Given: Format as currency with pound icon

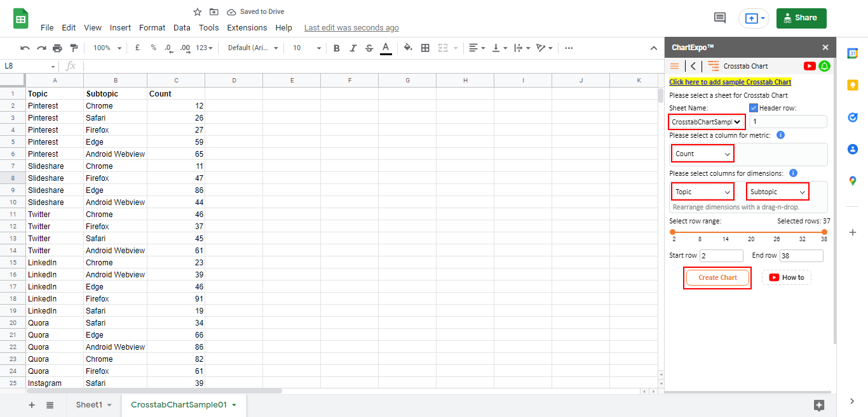Looking at the screenshot, I should (x=137, y=48).
